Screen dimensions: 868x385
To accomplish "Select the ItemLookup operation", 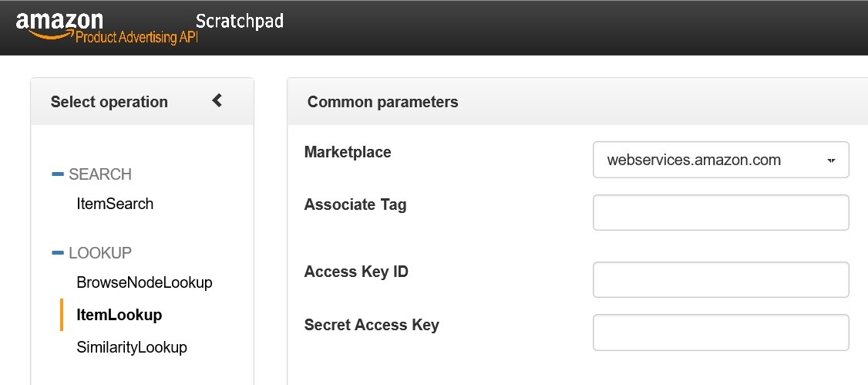I will [119, 315].
